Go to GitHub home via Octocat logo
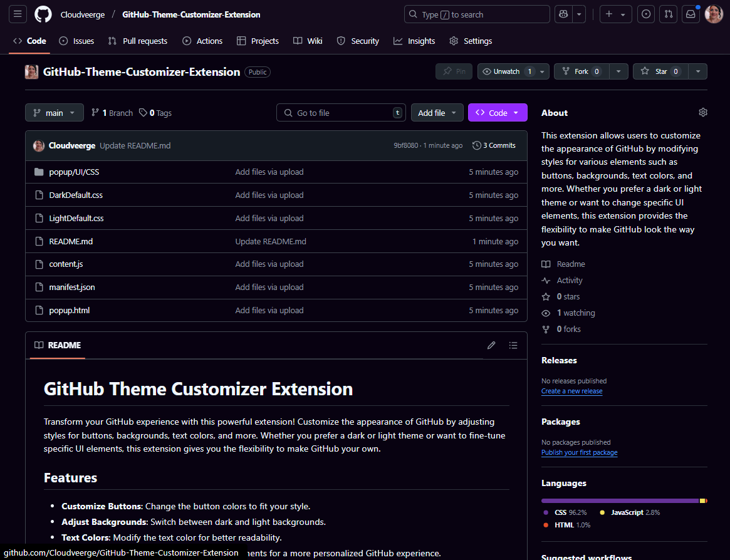 click(x=43, y=14)
